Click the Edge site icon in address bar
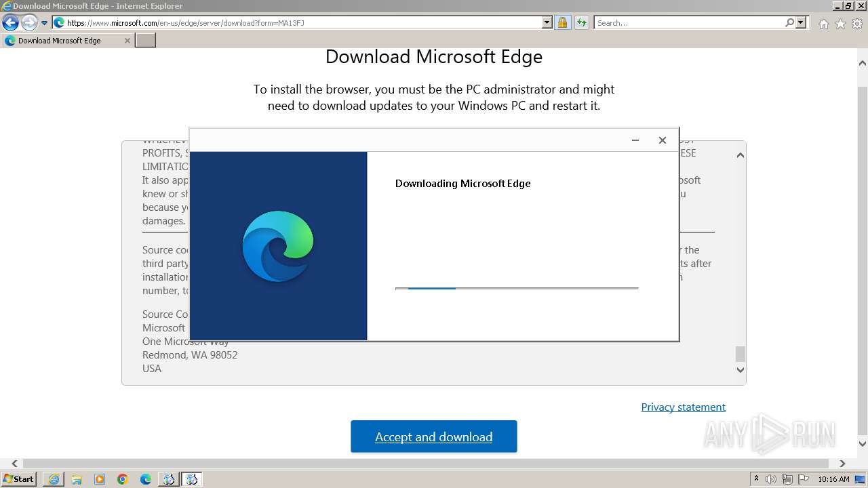 [x=59, y=23]
